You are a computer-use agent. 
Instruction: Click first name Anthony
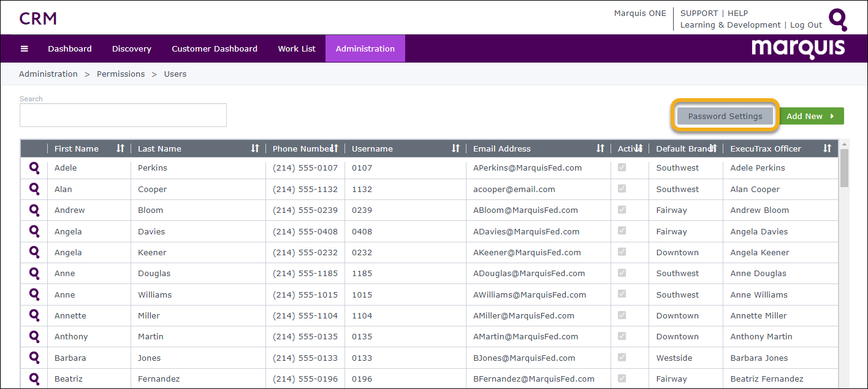pos(71,336)
